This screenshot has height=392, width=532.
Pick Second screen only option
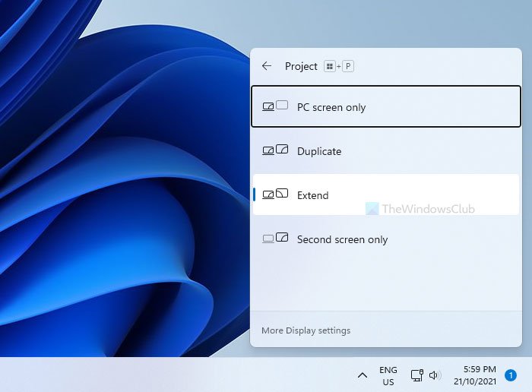pos(386,239)
